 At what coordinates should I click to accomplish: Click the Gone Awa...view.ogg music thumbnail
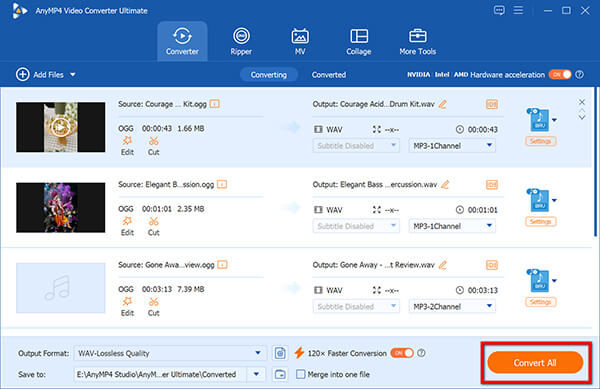pos(60,288)
